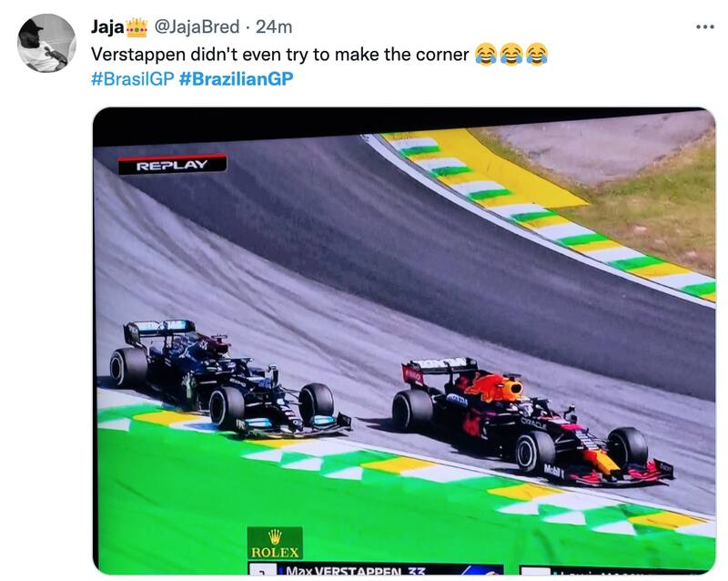
Task: Click the Oracle logo on the sidepod
Action: (x=532, y=423)
